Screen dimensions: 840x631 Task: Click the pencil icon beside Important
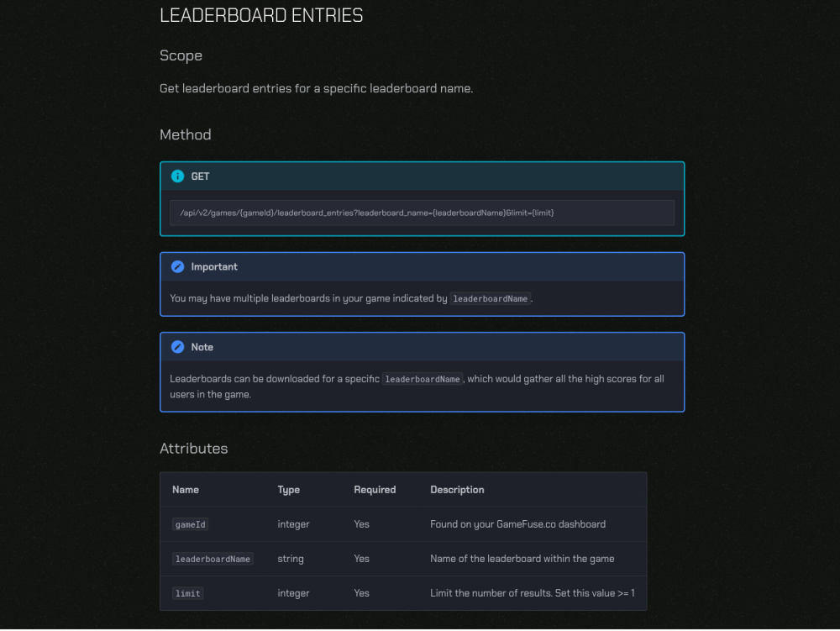[x=177, y=266]
